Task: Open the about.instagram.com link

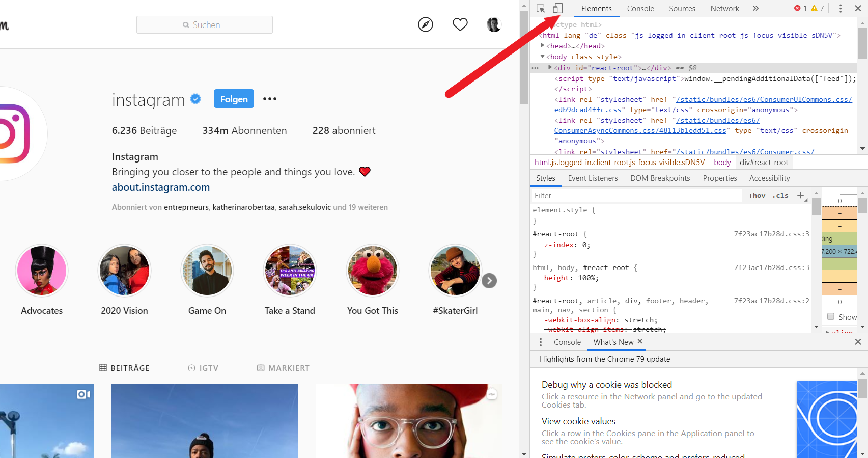Action: click(161, 187)
